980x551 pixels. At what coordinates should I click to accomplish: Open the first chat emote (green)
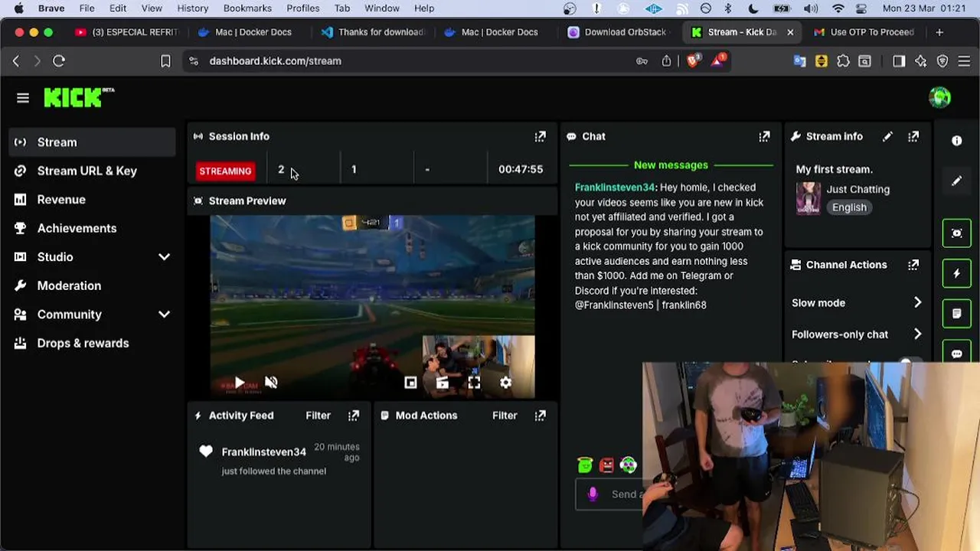tap(585, 465)
